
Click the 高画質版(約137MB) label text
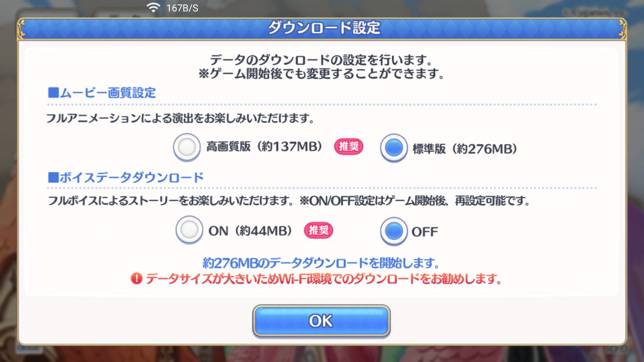264,147
